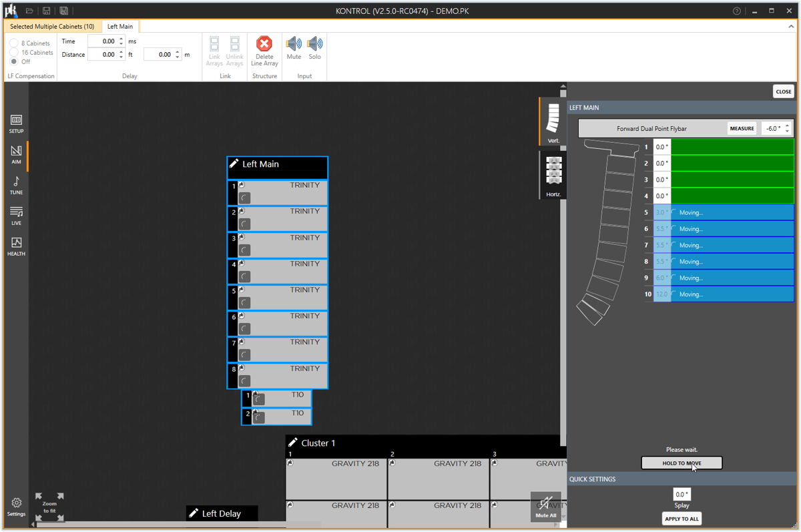This screenshot has width=801, height=532.
Task: Click the Quick Settings Splay angle field
Action: tap(682, 495)
